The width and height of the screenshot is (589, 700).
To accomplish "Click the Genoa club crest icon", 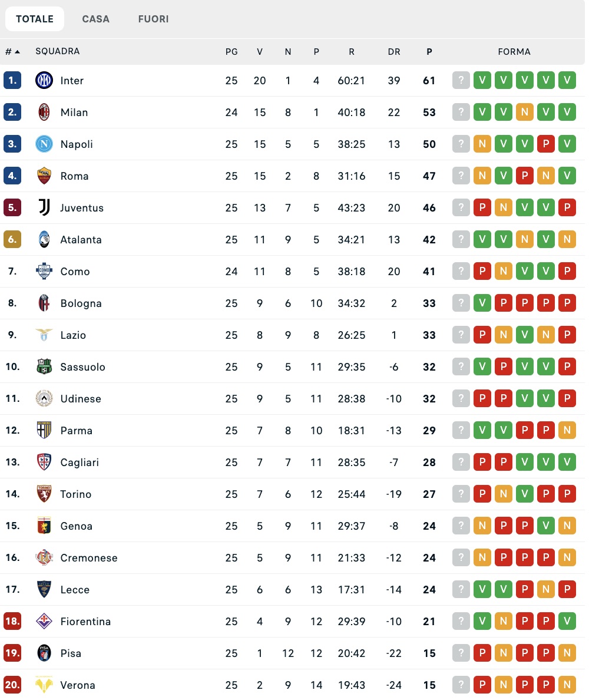I will click(44, 526).
